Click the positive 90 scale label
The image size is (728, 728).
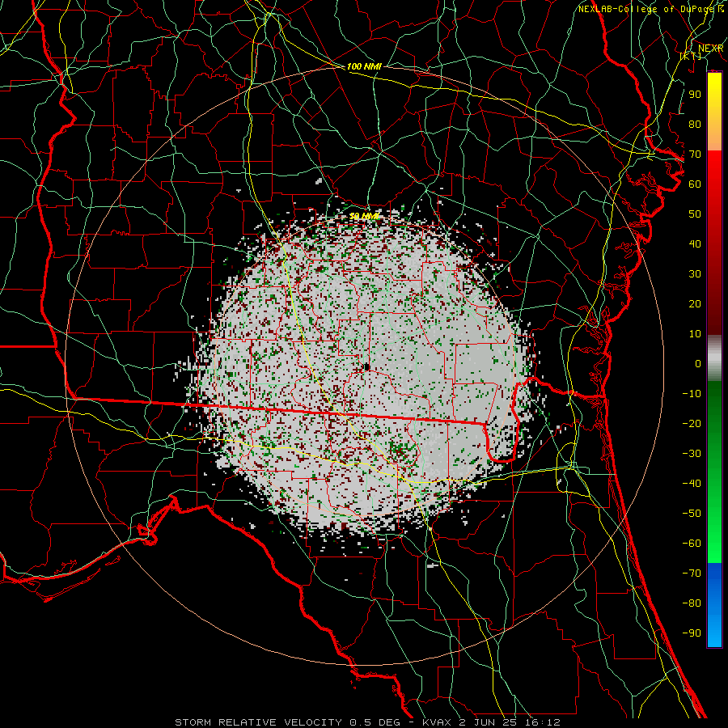(x=695, y=95)
